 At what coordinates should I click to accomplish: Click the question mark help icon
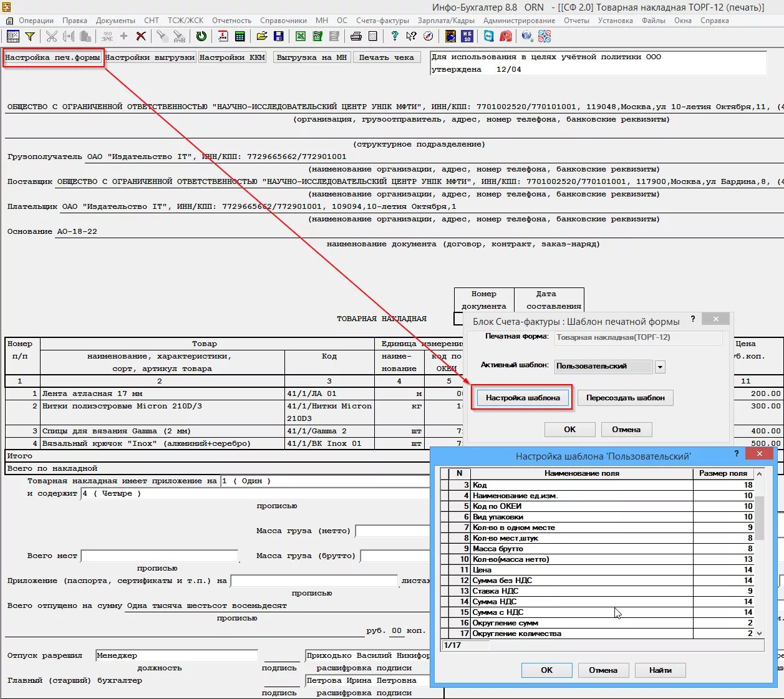point(394,36)
